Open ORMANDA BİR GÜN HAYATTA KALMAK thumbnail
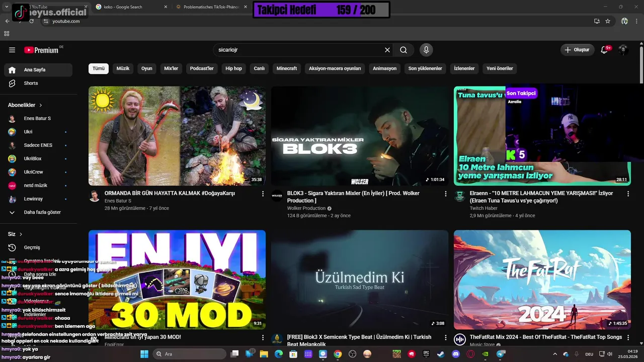 point(177,136)
